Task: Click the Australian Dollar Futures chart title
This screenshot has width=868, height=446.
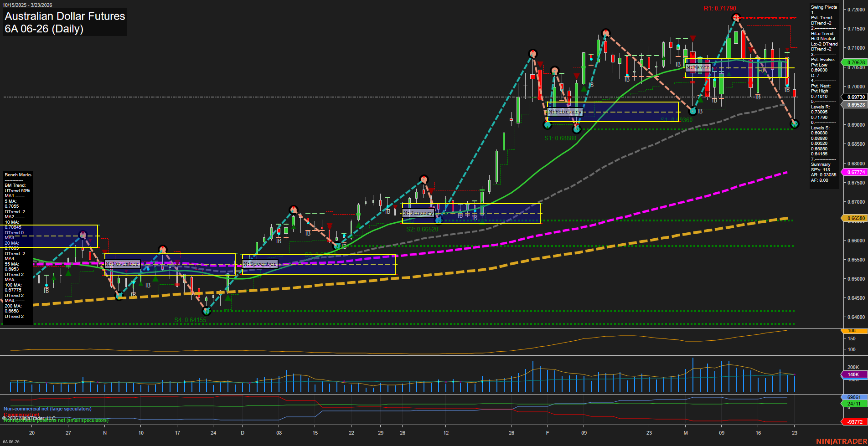Action: (x=64, y=16)
